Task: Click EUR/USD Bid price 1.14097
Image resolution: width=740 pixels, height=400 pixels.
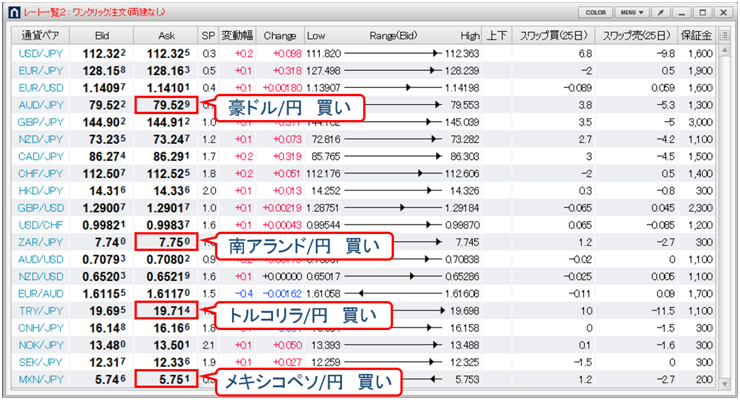Action: click(x=104, y=88)
